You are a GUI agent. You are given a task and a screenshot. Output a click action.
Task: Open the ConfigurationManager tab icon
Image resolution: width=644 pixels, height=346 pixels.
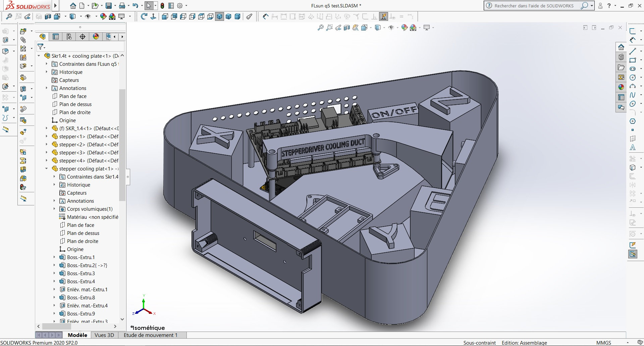click(69, 37)
